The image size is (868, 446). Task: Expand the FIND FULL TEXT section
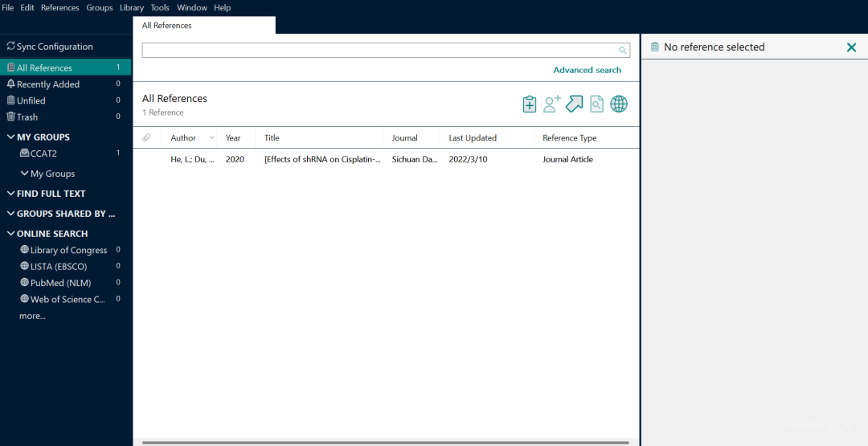[10, 194]
